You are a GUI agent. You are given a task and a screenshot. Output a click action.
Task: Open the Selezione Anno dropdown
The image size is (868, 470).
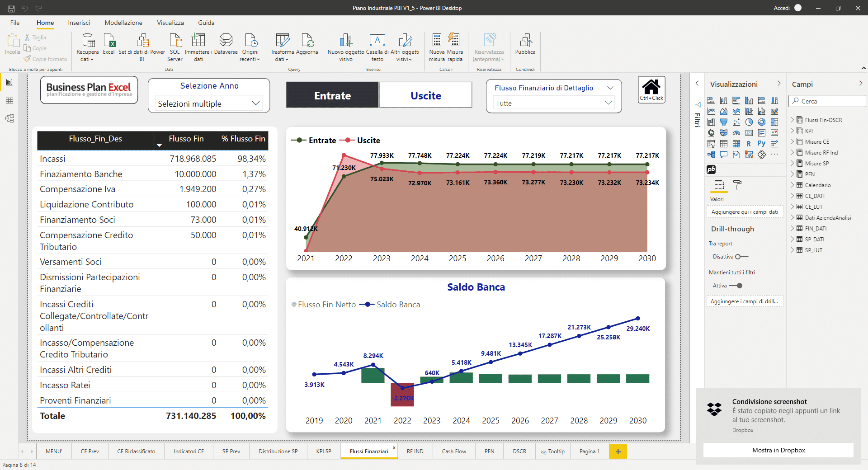pos(209,103)
